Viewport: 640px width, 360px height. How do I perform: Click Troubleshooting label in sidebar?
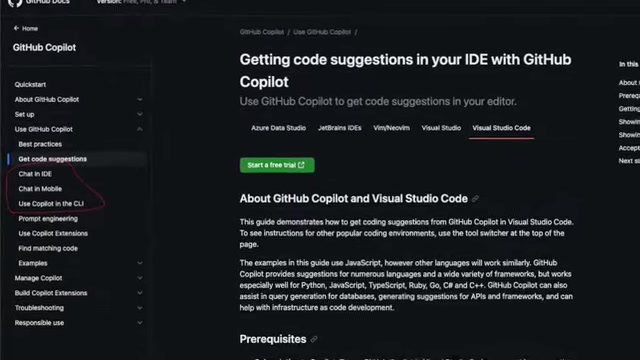coord(39,308)
